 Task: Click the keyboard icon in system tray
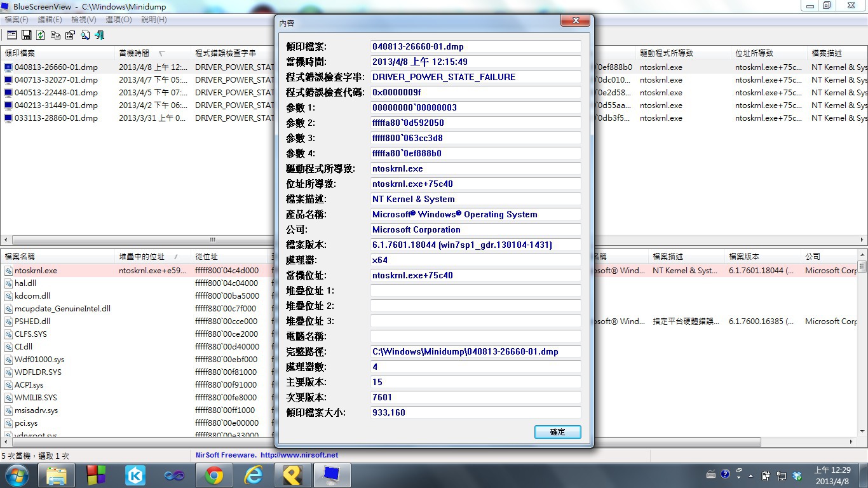712,475
